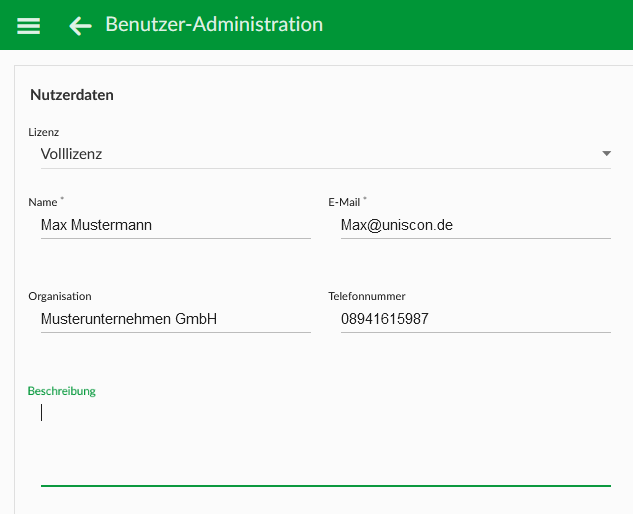633x514 pixels.
Task: Select the green underline of Beschreibung field
Action: (325, 486)
